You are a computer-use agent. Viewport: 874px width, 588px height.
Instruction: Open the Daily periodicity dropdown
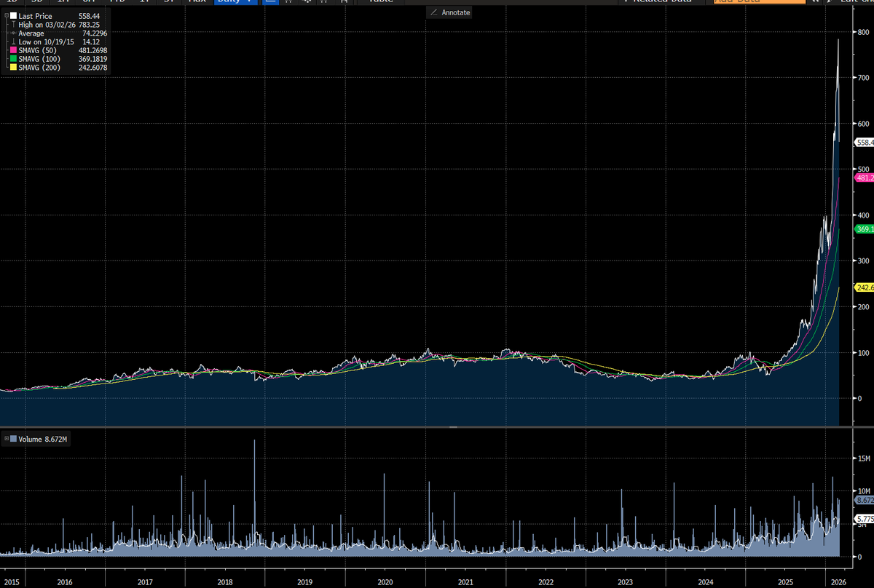point(235,2)
